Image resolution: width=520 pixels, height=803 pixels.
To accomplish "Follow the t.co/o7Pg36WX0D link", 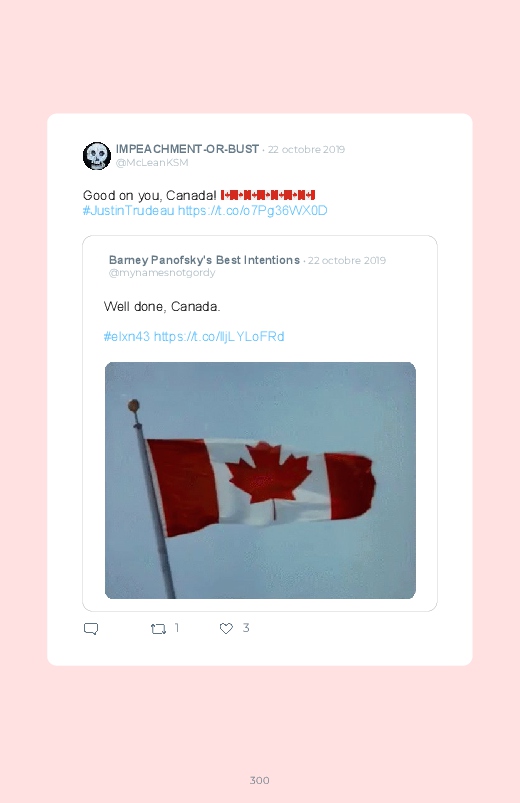I will (253, 210).
